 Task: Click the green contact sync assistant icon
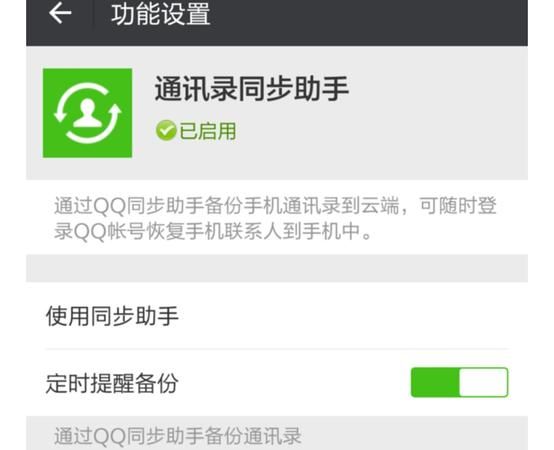point(87,113)
